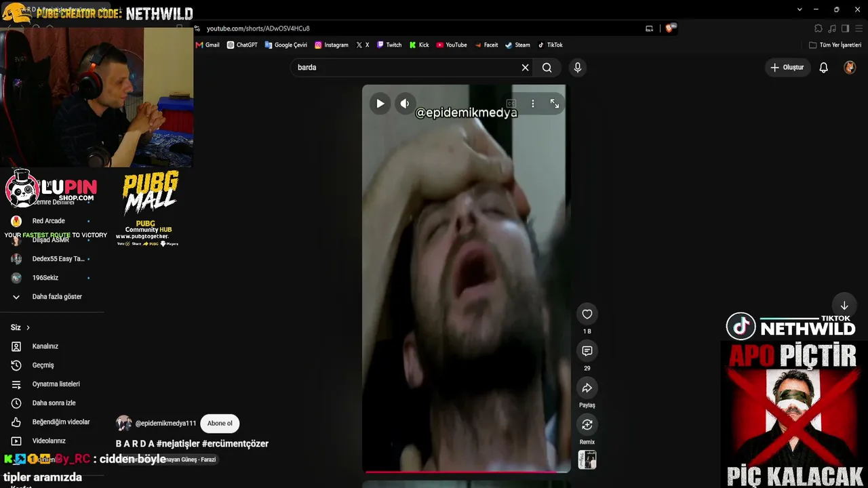Click the #ercümentçözer hashtag

tap(235, 444)
